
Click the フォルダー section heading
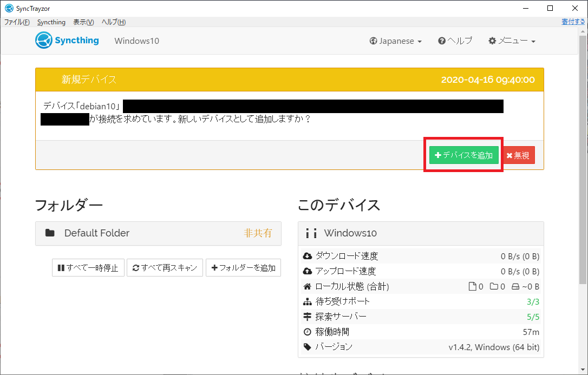pos(69,205)
